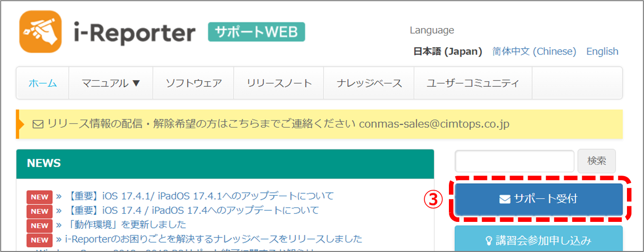Switch language to 简体中文 (Chinese)
Screen dimensions: 644x252
[x=534, y=52]
